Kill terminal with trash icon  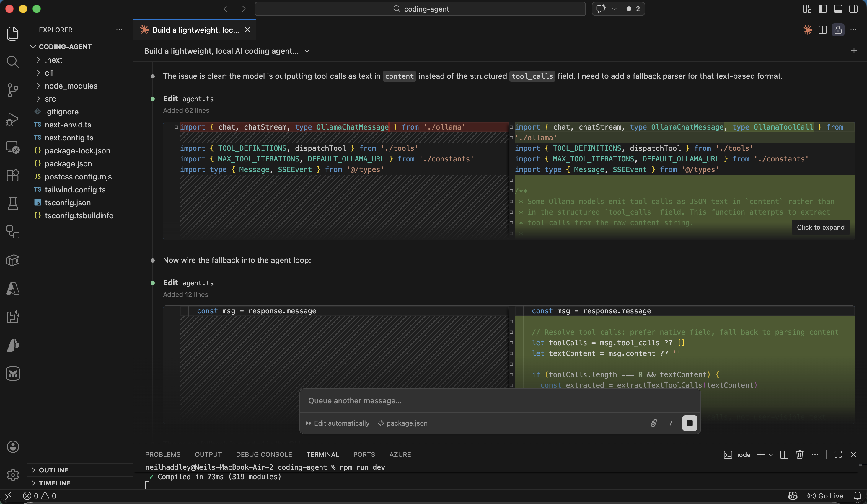(799, 454)
